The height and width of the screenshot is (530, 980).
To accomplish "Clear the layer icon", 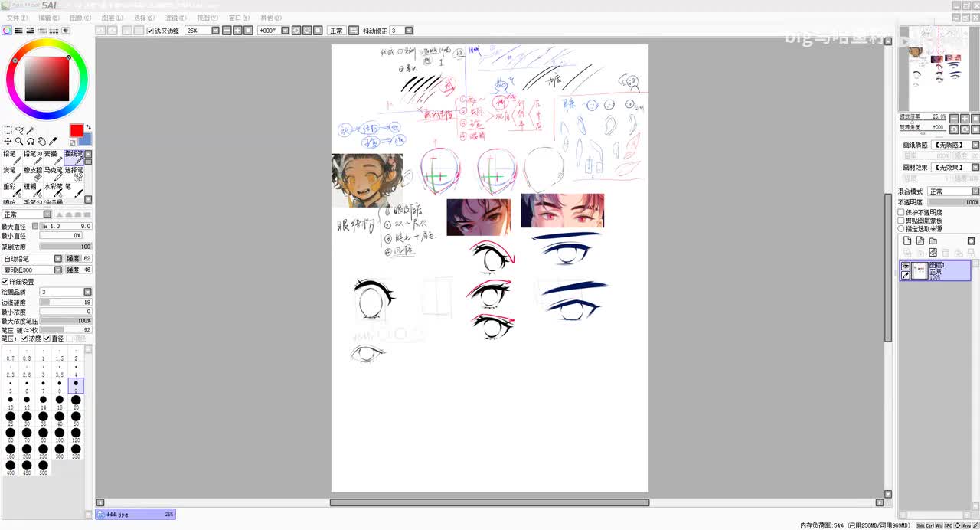I will [x=933, y=252].
